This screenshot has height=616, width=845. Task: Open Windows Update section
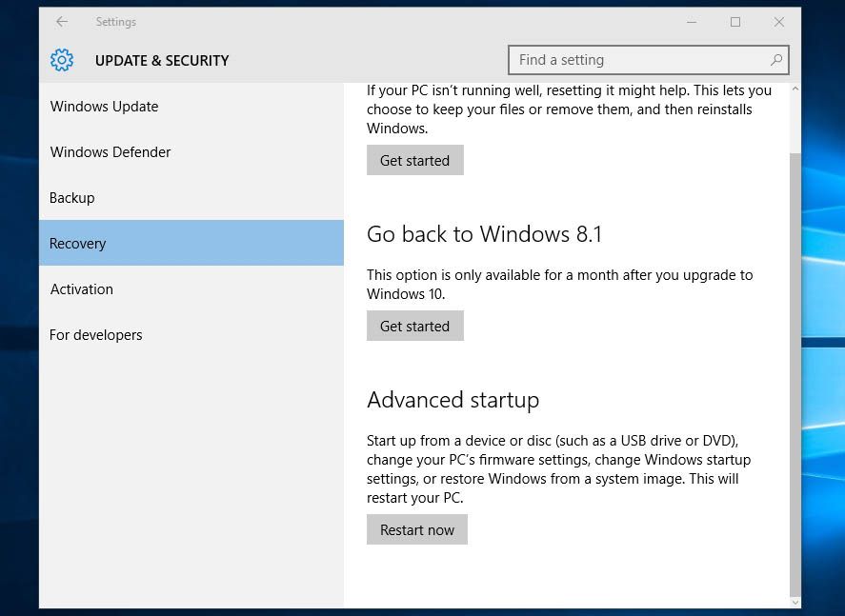191,106
